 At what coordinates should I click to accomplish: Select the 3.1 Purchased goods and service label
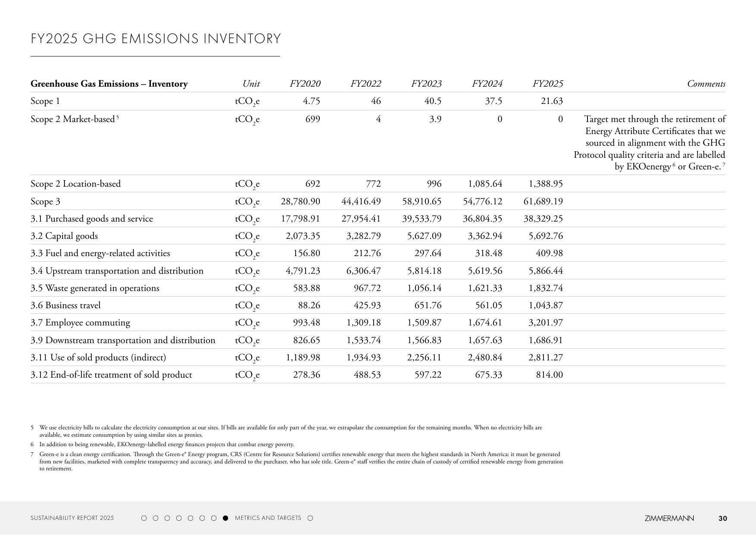(x=92, y=219)
